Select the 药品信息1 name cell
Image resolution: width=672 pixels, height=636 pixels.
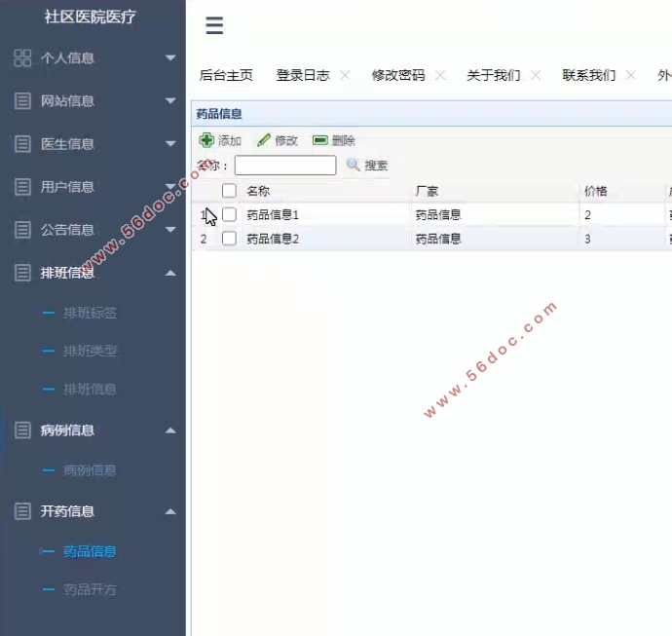(x=273, y=214)
